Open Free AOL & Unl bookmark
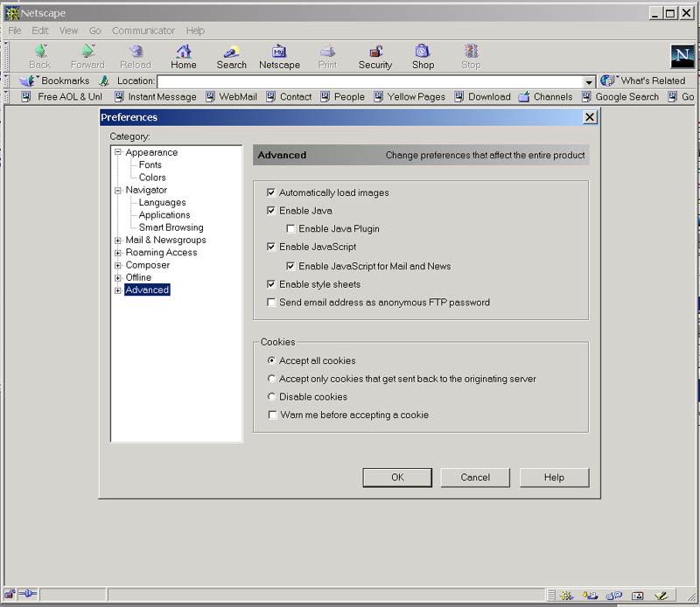 [61, 97]
